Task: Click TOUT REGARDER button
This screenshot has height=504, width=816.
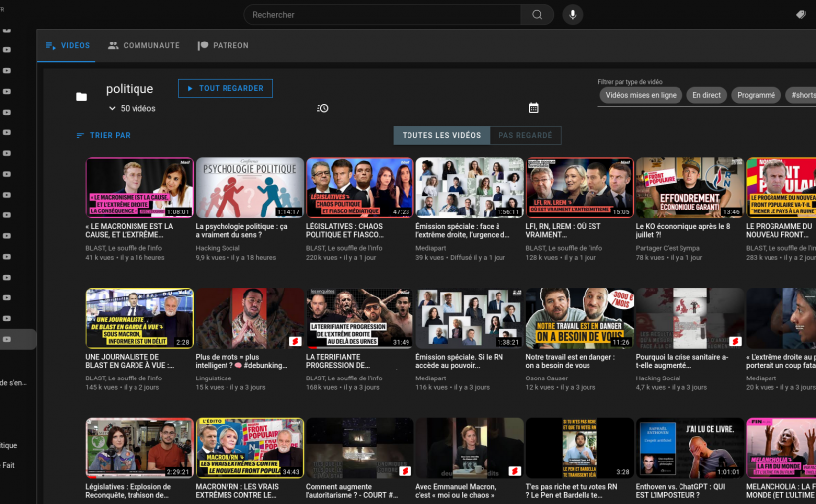Action: 226,88
